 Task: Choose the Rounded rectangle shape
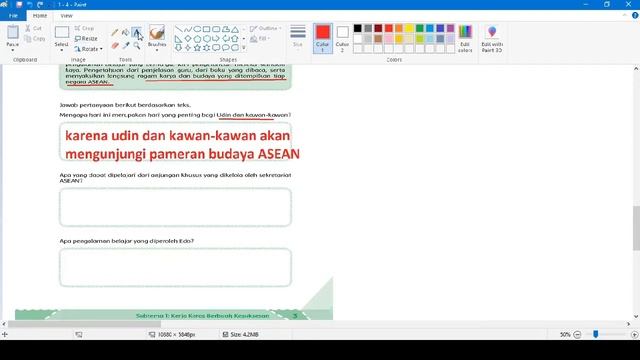point(216,29)
